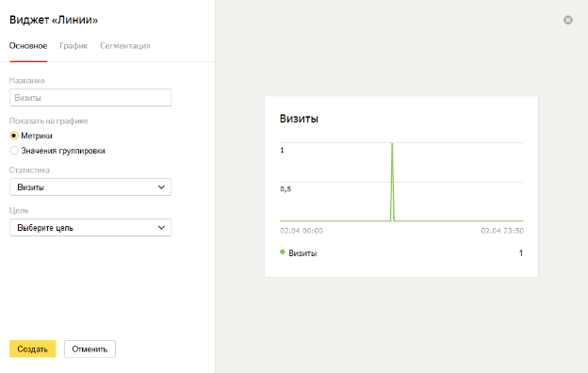Select the Значения группировки radio button
The image size is (588, 373).
click(14, 151)
